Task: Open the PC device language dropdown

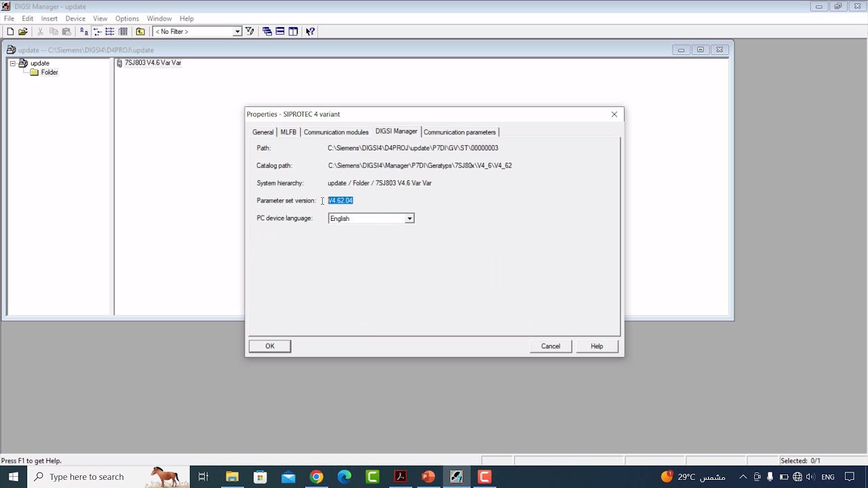Action: tap(410, 218)
